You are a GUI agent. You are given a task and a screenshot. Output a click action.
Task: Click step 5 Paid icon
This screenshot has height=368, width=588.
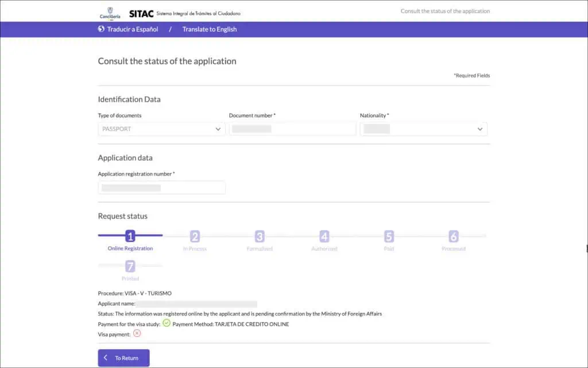(x=389, y=236)
